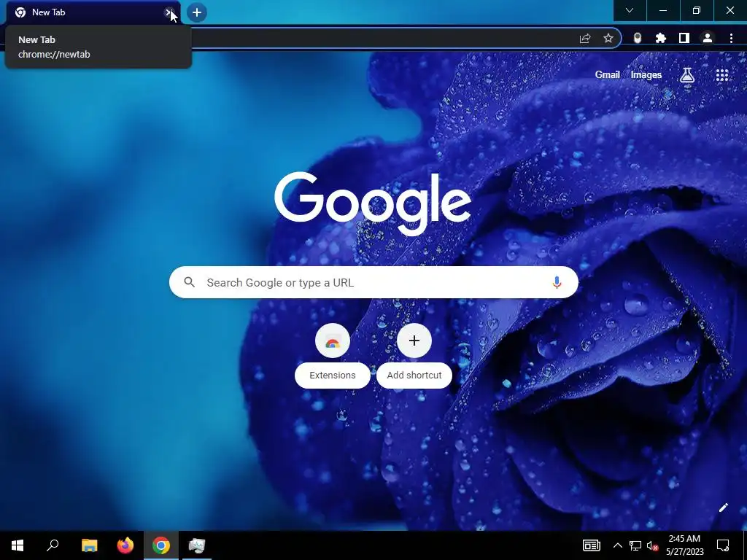Show hidden system tray icons
Image resolution: width=747 pixels, height=560 pixels.
coord(617,545)
